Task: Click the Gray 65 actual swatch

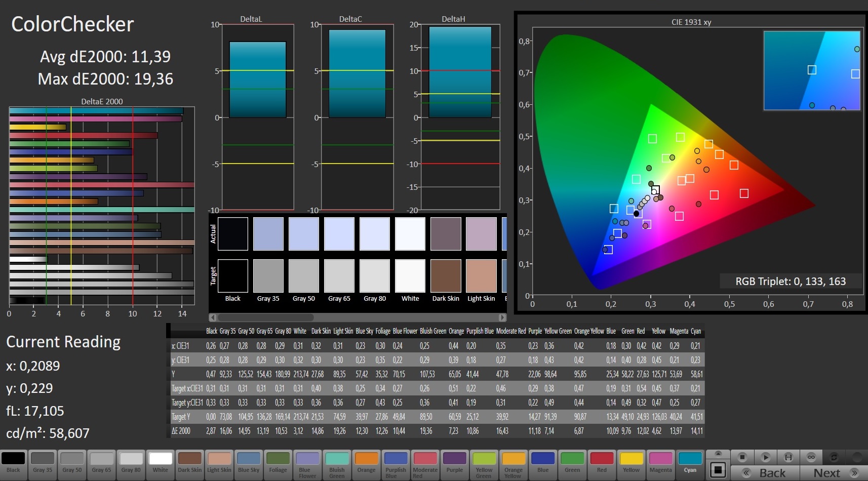Action: (x=339, y=234)
